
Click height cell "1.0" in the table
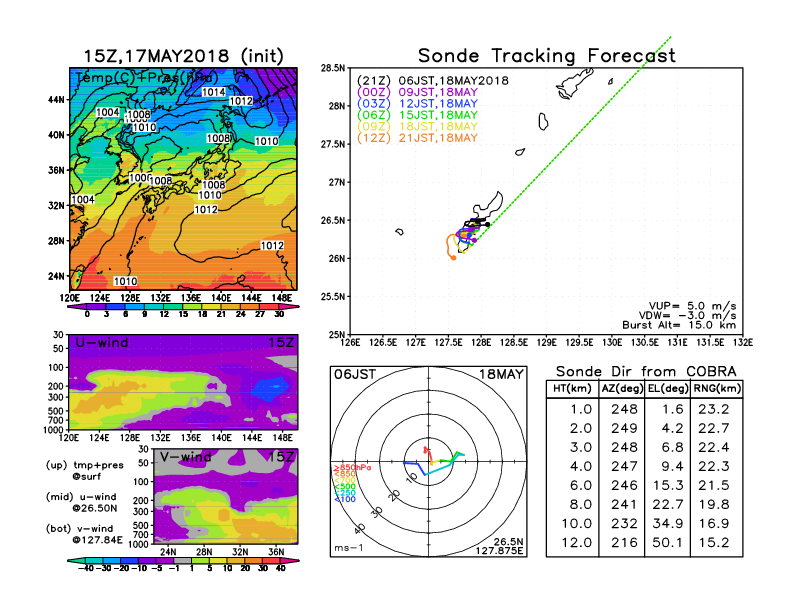(x=581, y=409)
